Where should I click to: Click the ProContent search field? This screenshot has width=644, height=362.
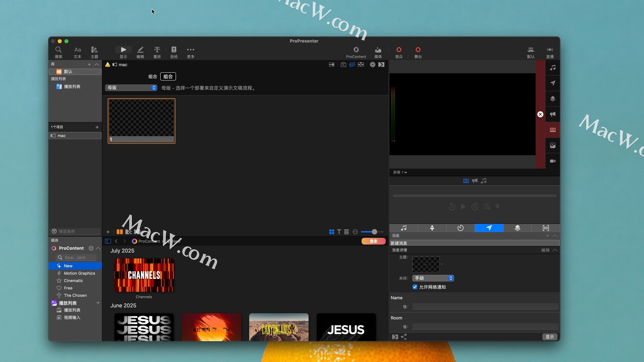coord(76,257)
